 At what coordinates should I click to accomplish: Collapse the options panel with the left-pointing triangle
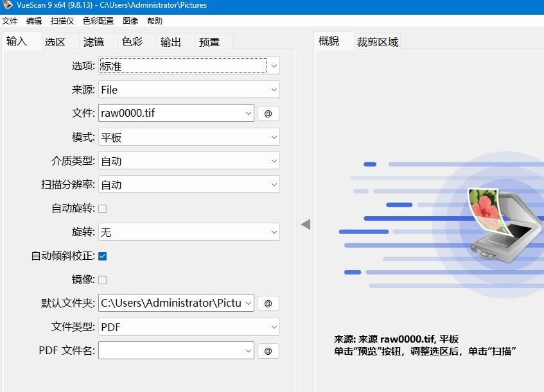(306, 225)
